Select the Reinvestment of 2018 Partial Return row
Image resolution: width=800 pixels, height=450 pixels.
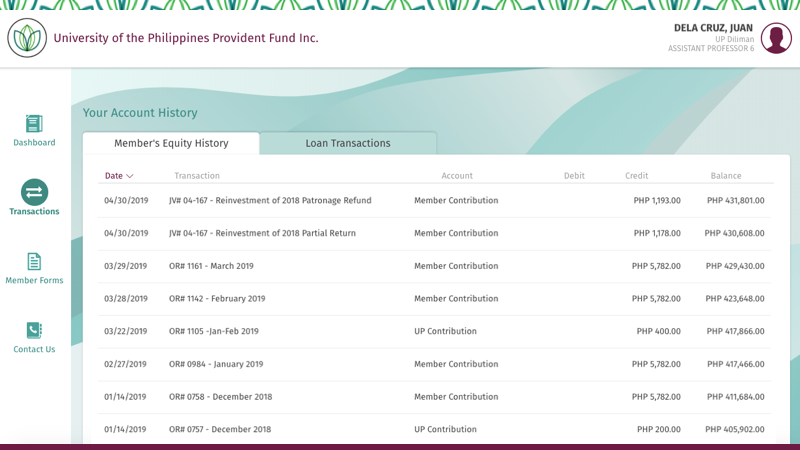(x=434, y=233)
